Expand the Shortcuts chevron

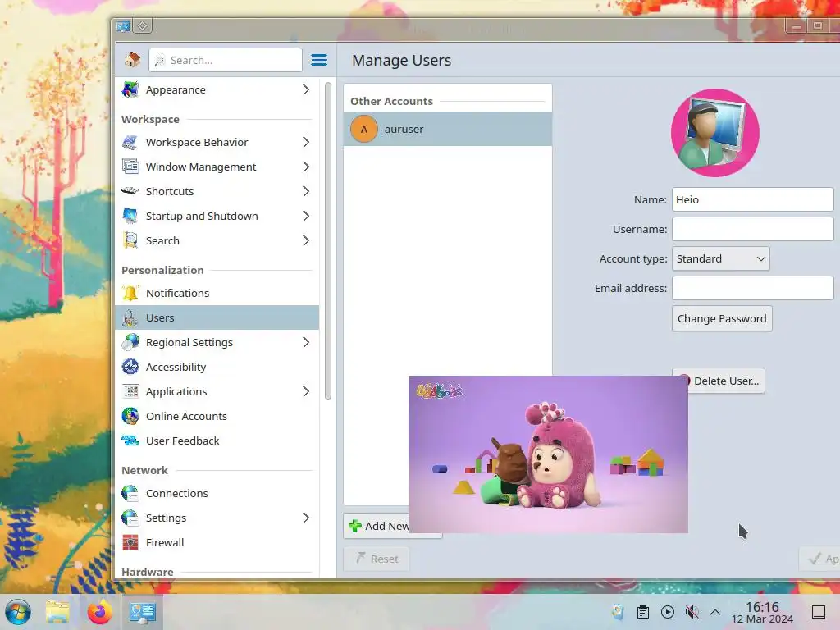(306, 191)
